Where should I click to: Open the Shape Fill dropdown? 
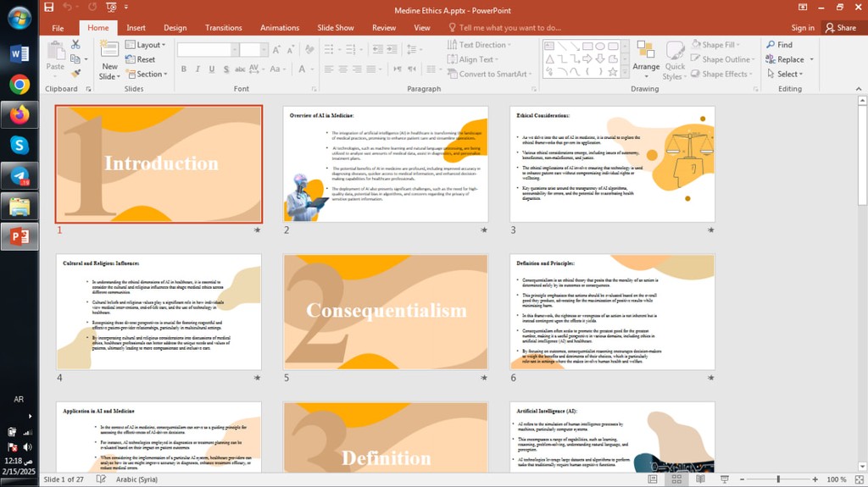(x=715, y=45)
